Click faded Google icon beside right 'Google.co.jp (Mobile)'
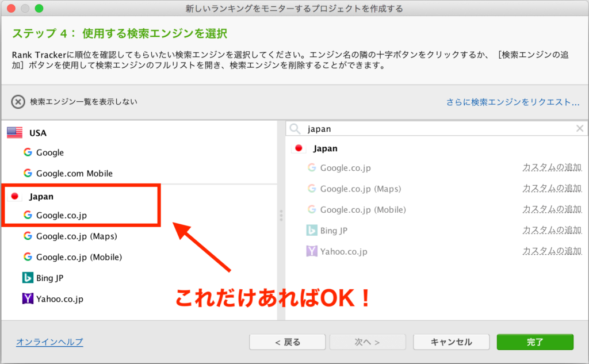 (x=312, y=209)
